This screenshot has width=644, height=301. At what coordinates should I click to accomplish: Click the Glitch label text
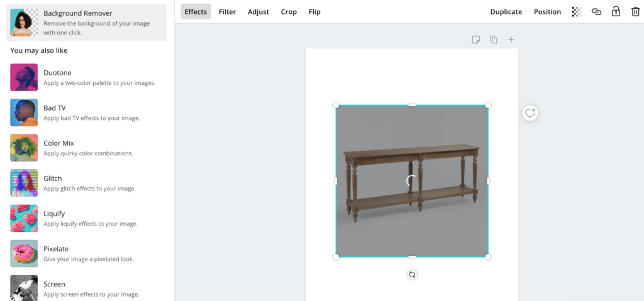point(53,178)
